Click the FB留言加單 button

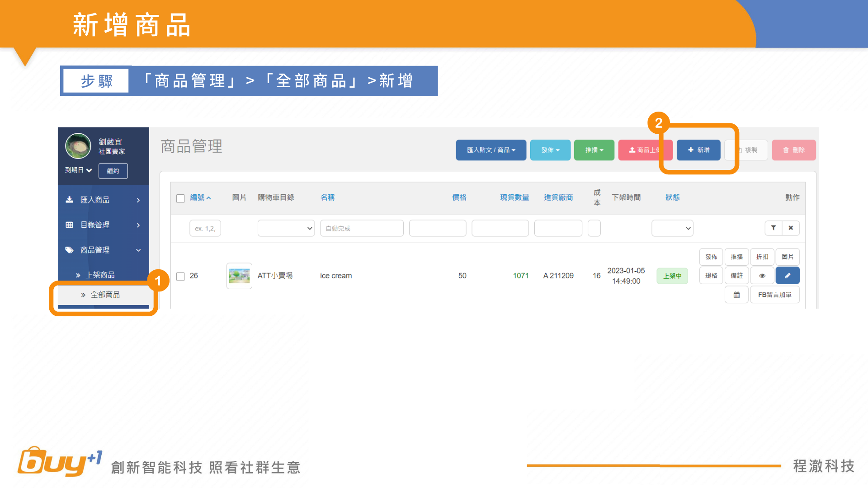(x=774, y=295)
